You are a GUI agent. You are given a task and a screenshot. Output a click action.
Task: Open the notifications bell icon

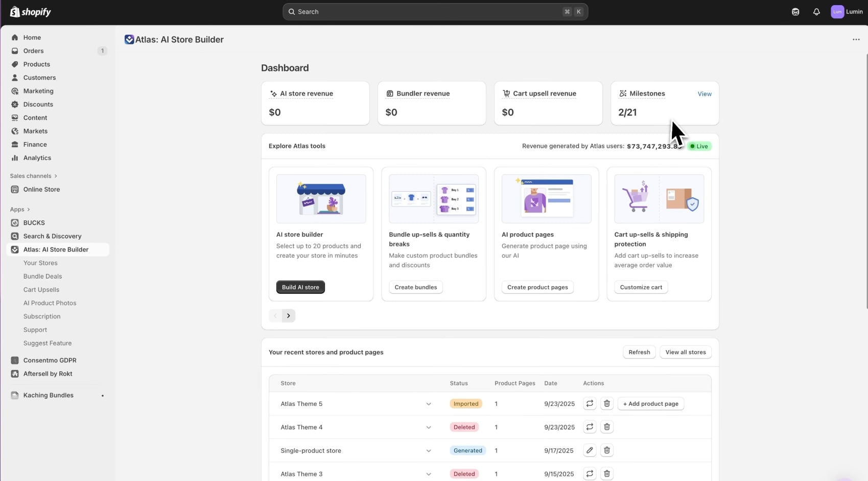pos(816,11)
